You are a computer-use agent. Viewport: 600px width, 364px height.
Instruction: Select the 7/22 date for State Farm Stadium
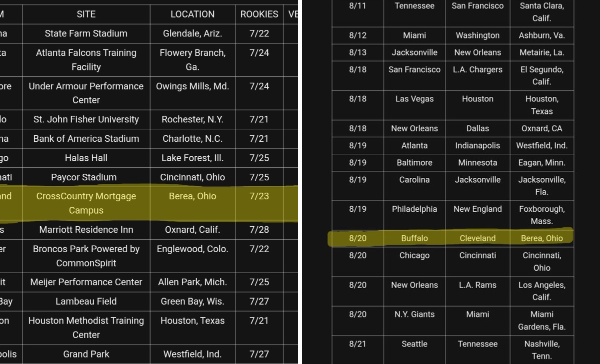[x=259, y=33]
